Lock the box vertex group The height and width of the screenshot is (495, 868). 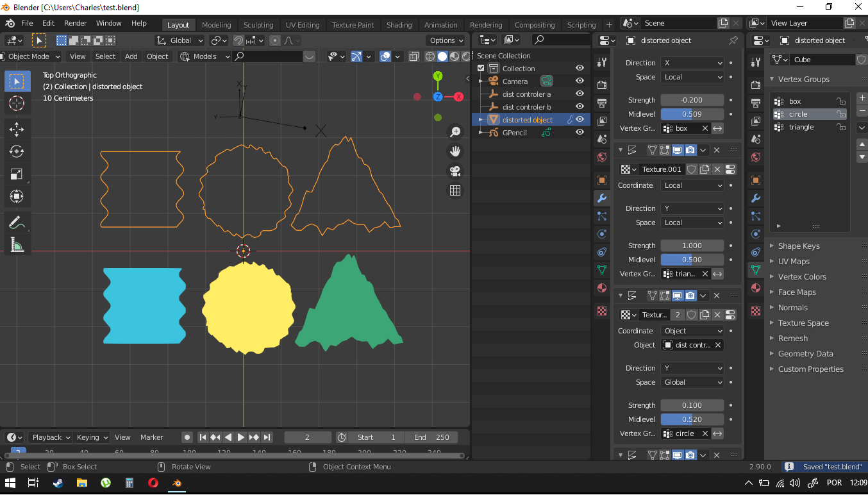click(840, 101)
